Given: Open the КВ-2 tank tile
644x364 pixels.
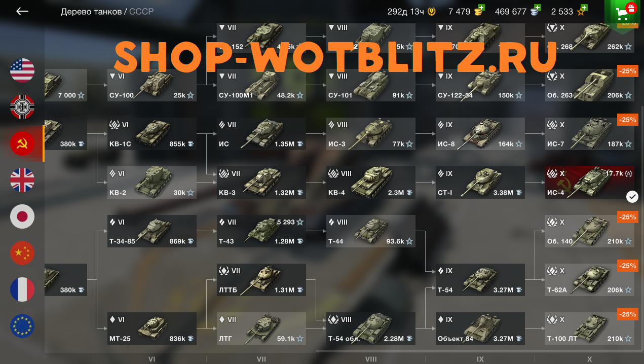Looking at the screenshot, I should (x=152, y=183).
